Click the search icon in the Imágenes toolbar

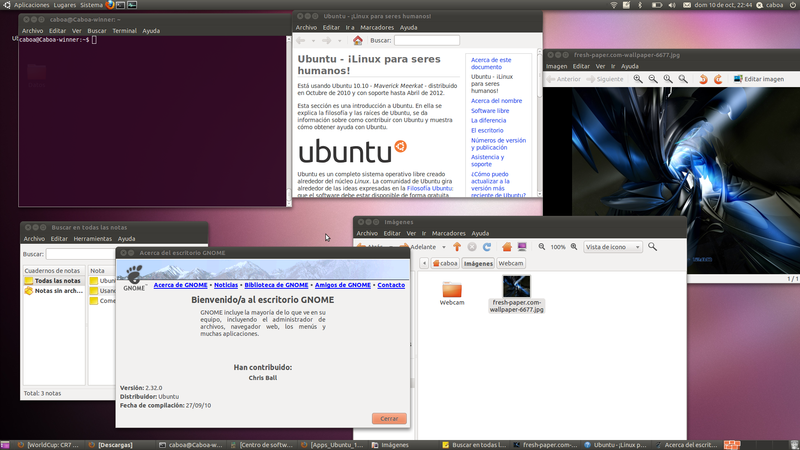(x=653, y=247)
